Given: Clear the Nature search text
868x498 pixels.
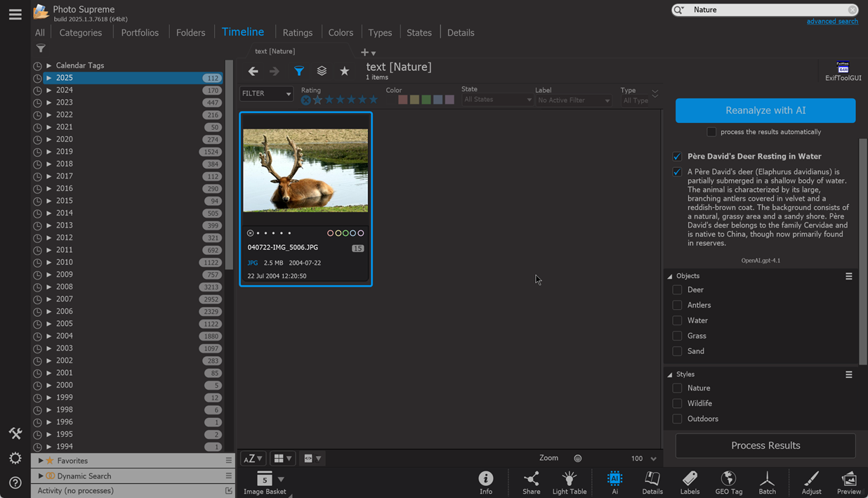Looking at the screenshot, I should click(x=852, y=10).
